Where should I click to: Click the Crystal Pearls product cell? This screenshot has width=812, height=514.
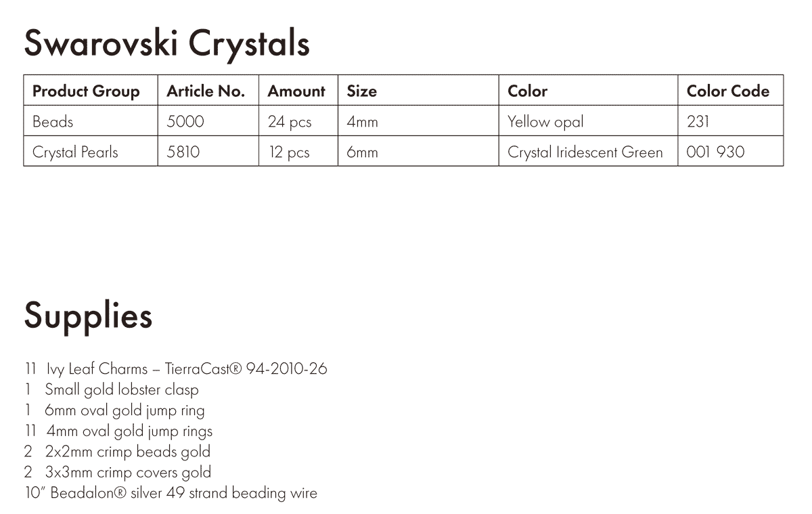tap(91, 151)
